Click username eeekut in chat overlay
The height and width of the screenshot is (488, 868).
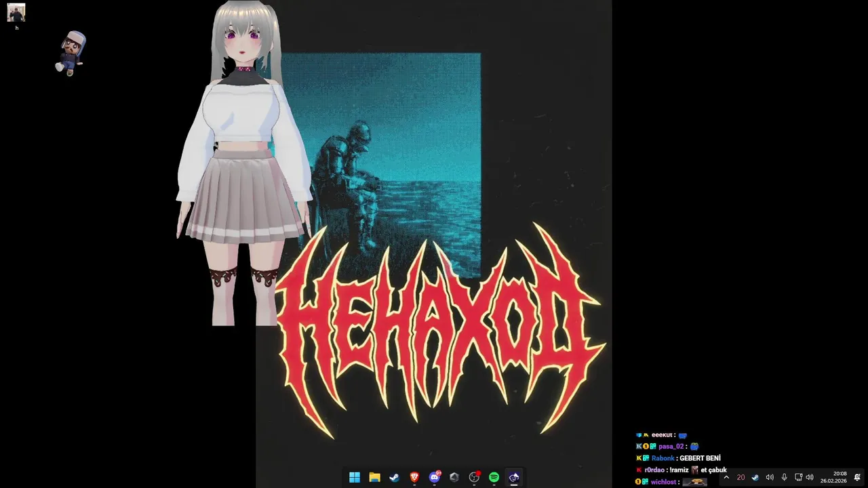(662, 434)
